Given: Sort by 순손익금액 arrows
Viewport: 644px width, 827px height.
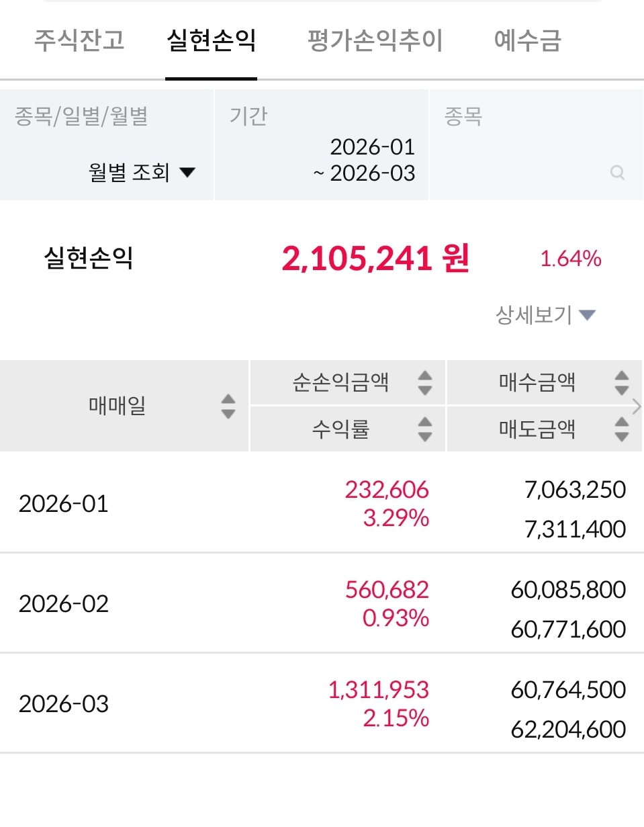Looking at the screenshot, I should click(424, 383).
